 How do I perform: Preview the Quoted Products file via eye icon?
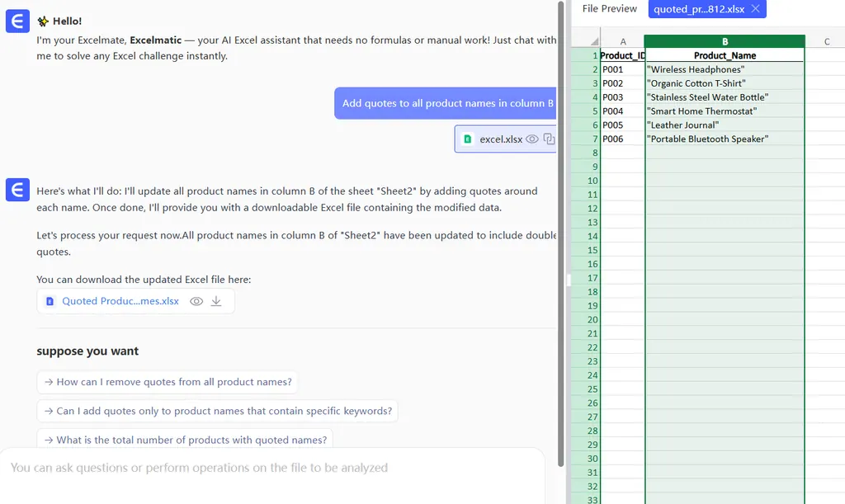click(196, 302)
